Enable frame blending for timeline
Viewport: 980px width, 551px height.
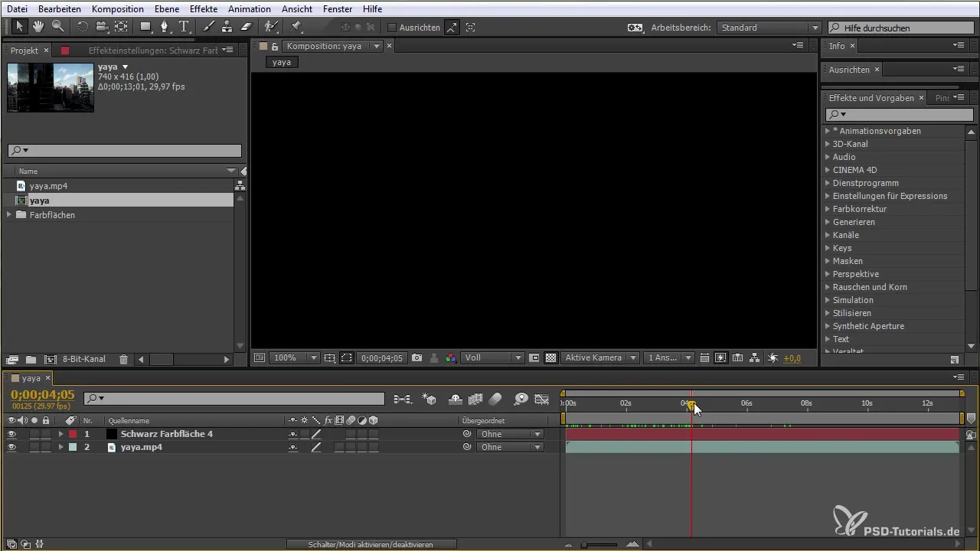(x=475, y=399)
